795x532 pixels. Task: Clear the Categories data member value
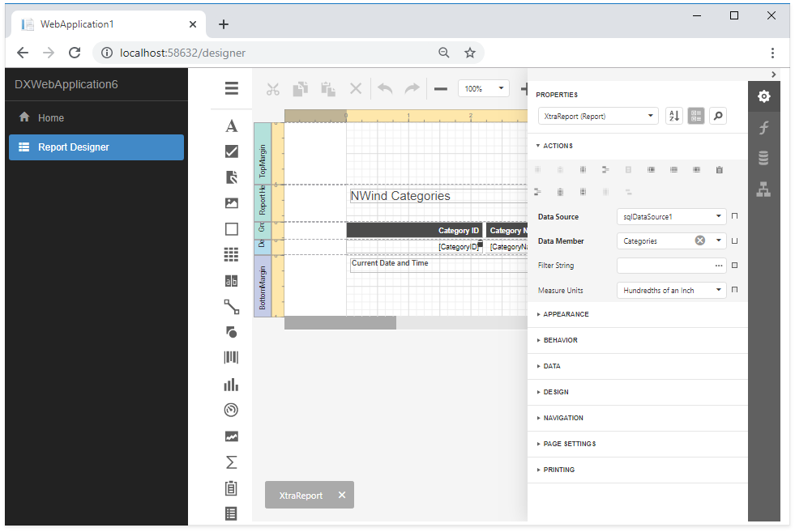(700, 240)
